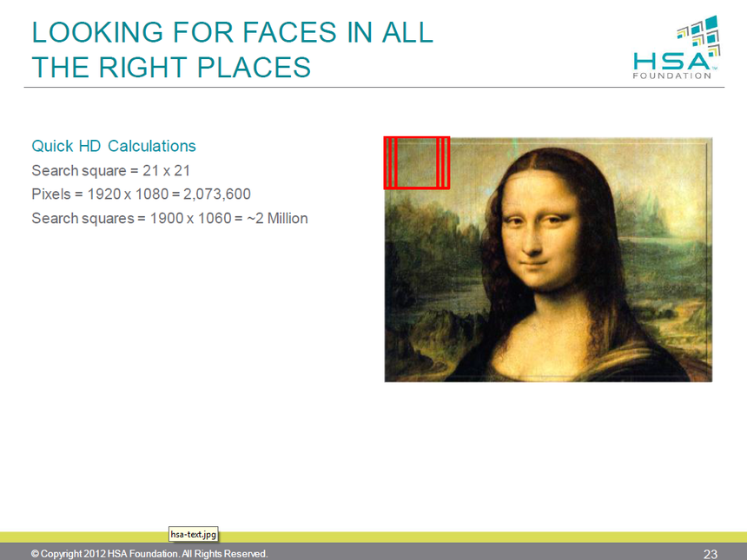Image resolution: width=747 pixels, height=560 pixels.
Task: Click the hsa-text.jpg tooltip label
Action: (193, 536)
